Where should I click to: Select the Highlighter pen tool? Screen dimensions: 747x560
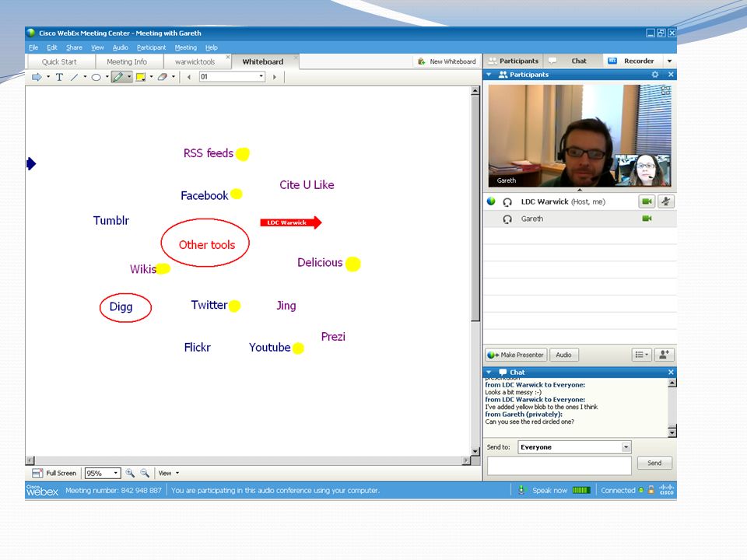click(117, 77)
